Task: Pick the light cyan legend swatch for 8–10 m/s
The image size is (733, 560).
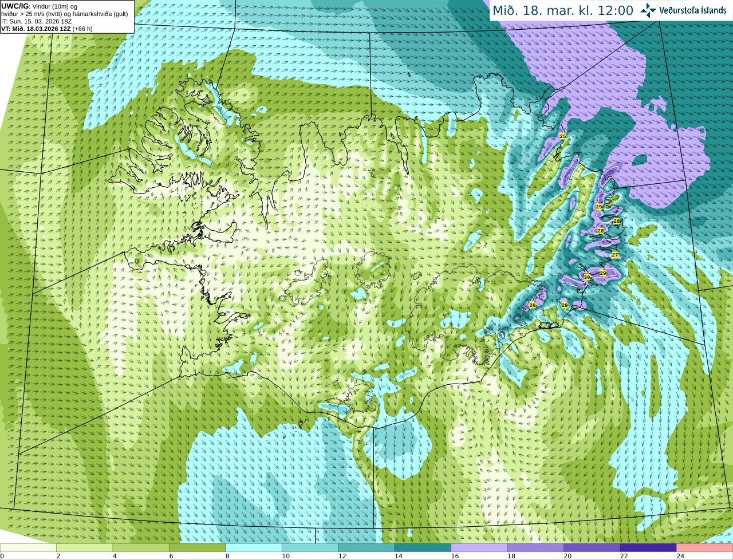Action: coord(254,547)
